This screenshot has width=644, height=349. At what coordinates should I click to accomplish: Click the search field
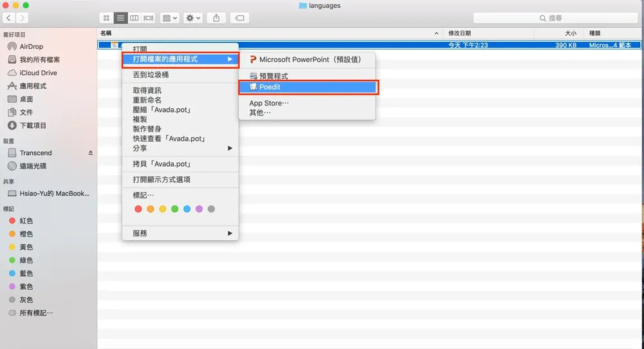click(x=555, y=18)
